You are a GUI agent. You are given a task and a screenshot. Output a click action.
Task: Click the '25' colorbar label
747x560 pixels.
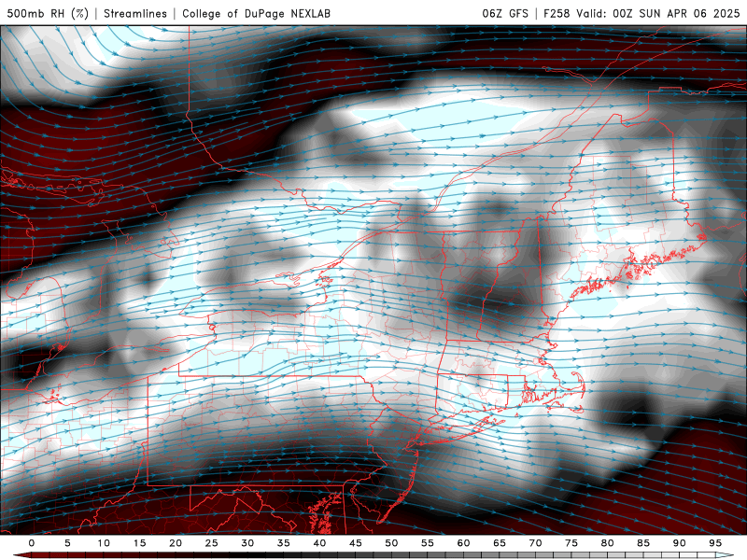pos(212,543)
